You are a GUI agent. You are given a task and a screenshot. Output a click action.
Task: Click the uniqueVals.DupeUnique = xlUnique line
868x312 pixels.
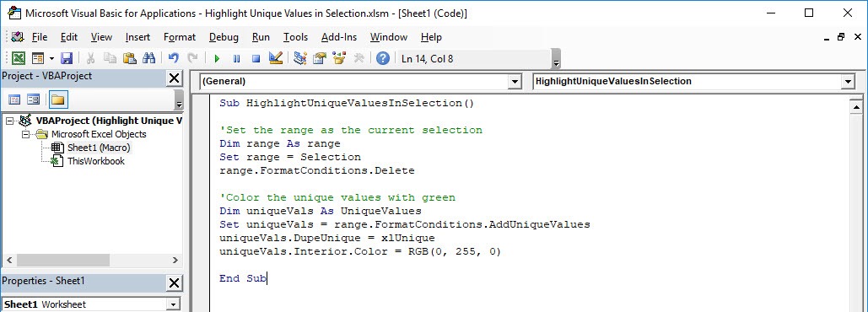tap(327, 238)
